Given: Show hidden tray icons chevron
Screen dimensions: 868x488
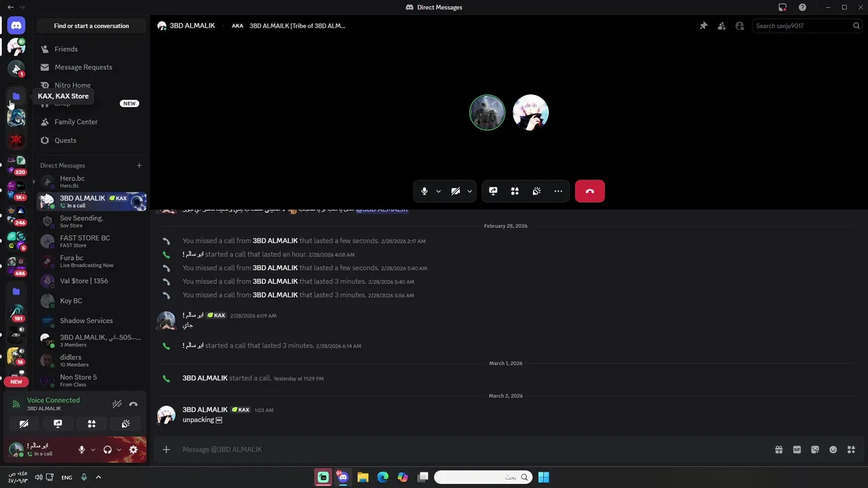Looking at the screenshot, I should (x=98, y=477).
